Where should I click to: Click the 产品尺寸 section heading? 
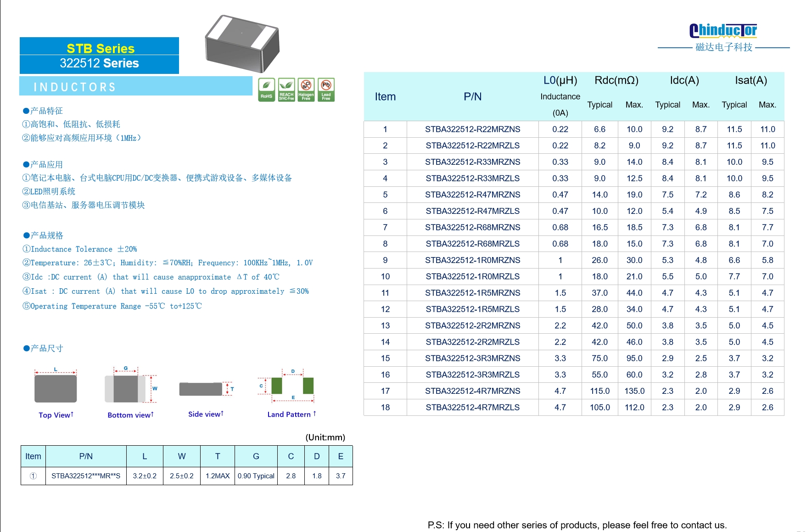pos(43,348)
